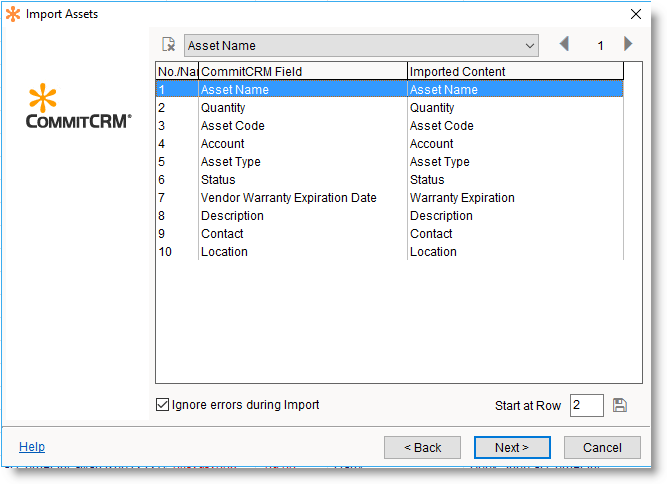
Task: Go to next record with right arrow
Action: point(628,44)
